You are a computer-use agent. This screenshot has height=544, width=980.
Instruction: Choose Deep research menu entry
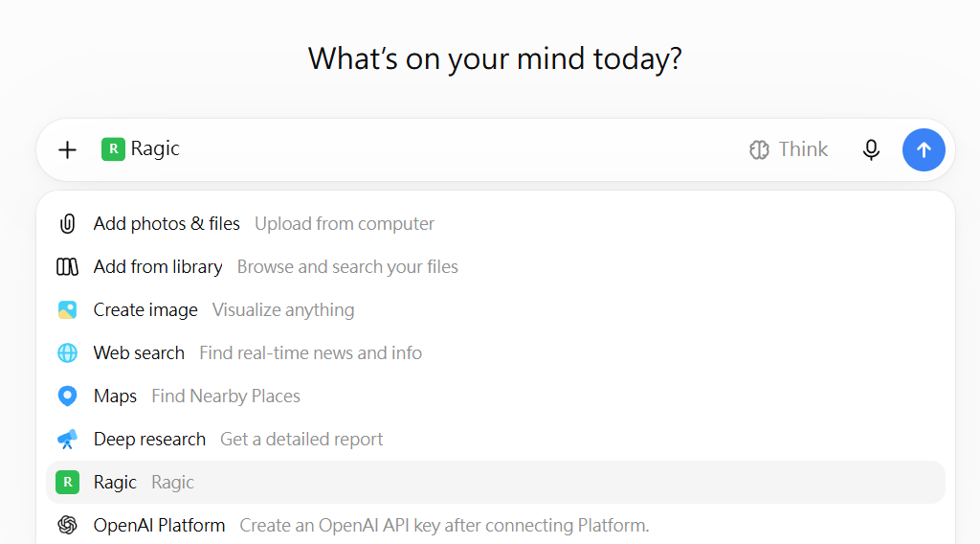495,440
